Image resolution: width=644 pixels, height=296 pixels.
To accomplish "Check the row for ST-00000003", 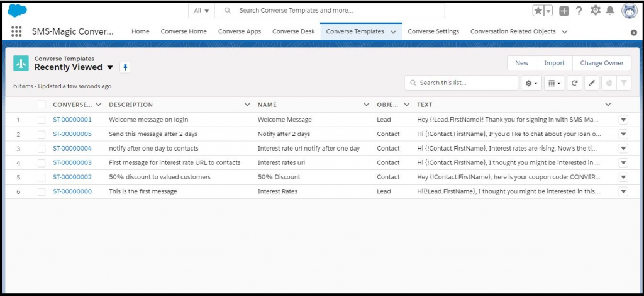I will click(42, 163).
